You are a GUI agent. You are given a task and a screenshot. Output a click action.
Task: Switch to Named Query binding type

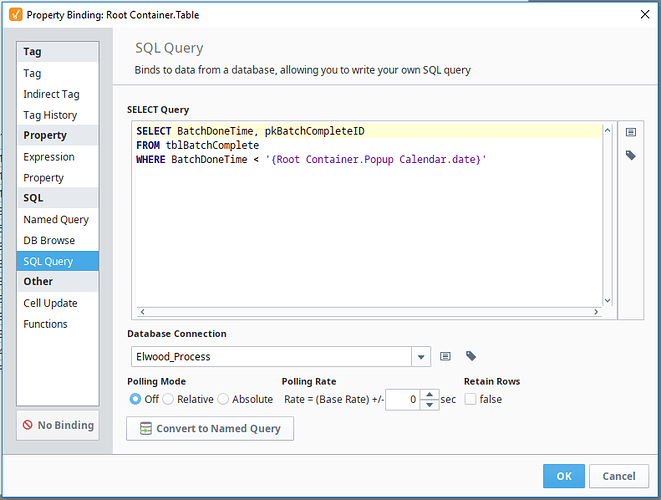(56, 219)
